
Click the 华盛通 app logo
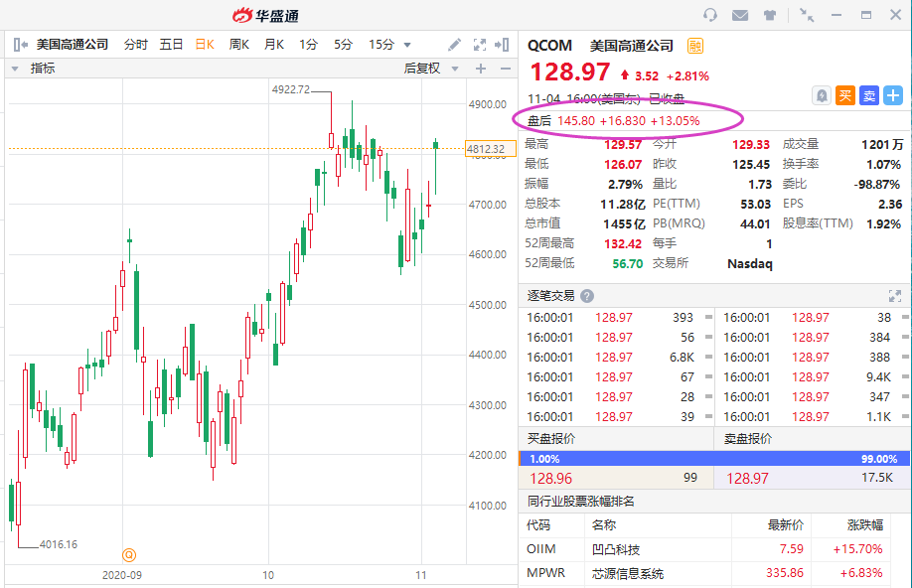tap(265, 15)
